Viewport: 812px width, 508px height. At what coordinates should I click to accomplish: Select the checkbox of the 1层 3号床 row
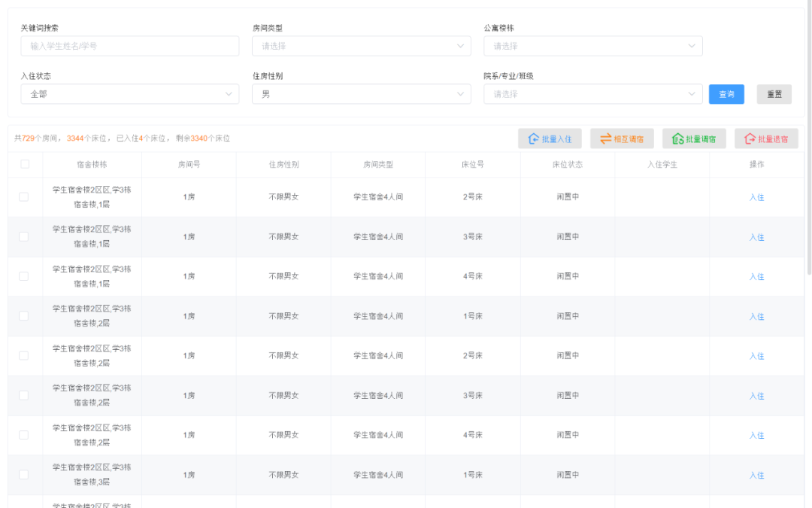(24, 237)
